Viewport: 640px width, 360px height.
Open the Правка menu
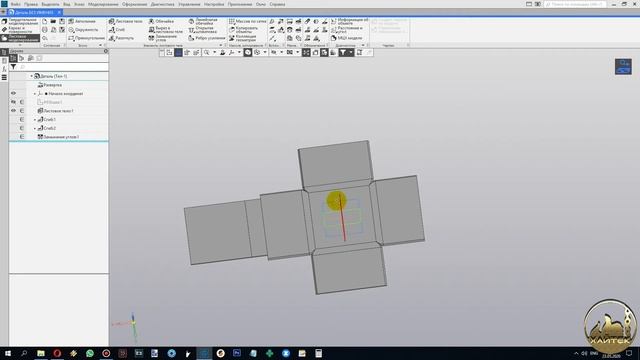pyautogui.click(x=31, y=4)
